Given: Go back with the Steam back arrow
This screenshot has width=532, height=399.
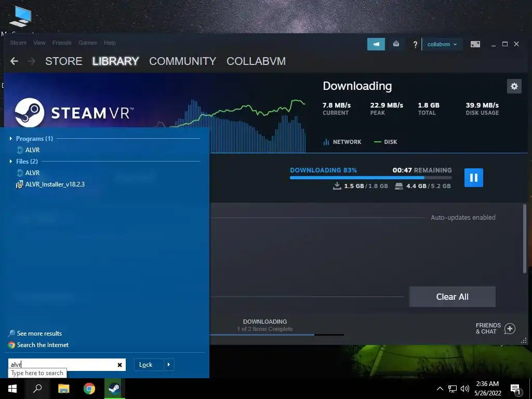Looking at the screenshot, I should [x=14, y=61].
